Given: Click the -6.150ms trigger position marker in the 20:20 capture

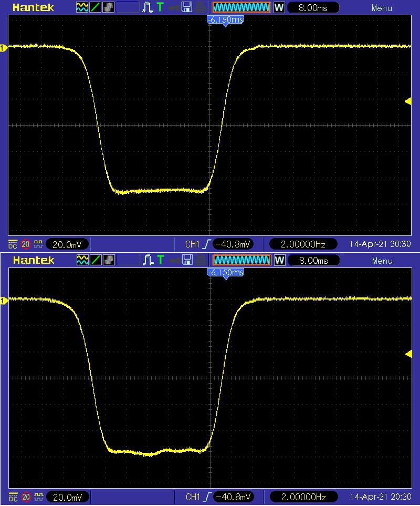Looking at the screenshot, I should click(226, 273).
